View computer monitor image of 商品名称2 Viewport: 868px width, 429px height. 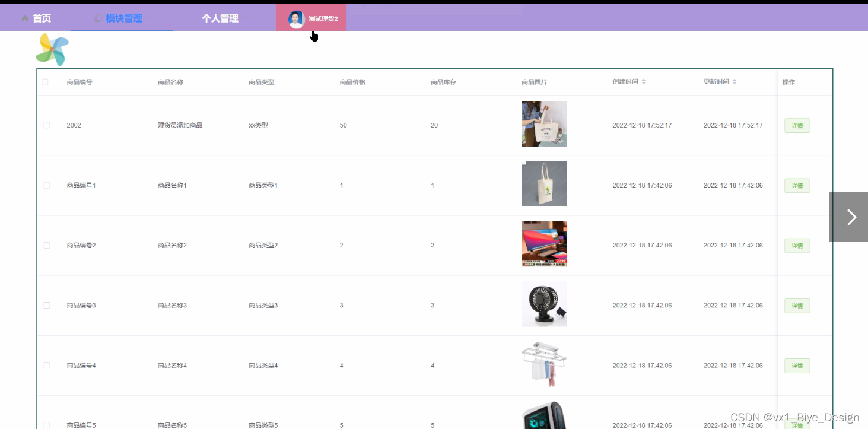[x=544, y=244]
